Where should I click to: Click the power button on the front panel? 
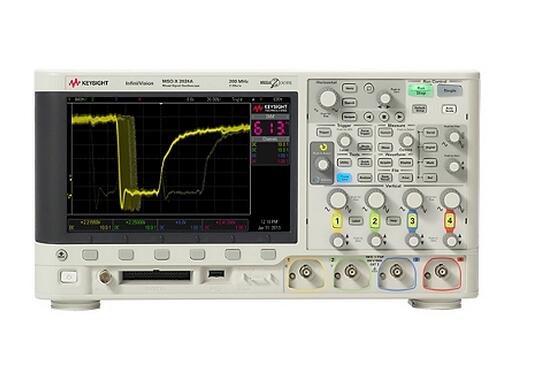coord(68,277)
